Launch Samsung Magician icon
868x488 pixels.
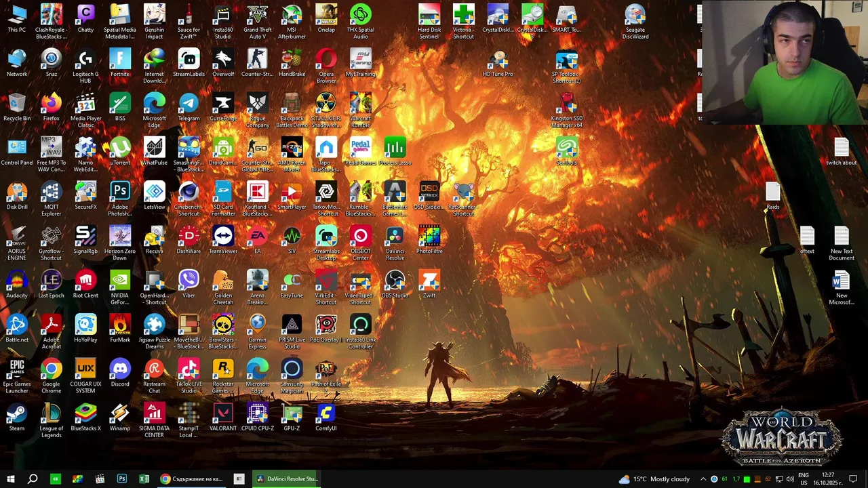pyautogui.click(x=292, y=375)
